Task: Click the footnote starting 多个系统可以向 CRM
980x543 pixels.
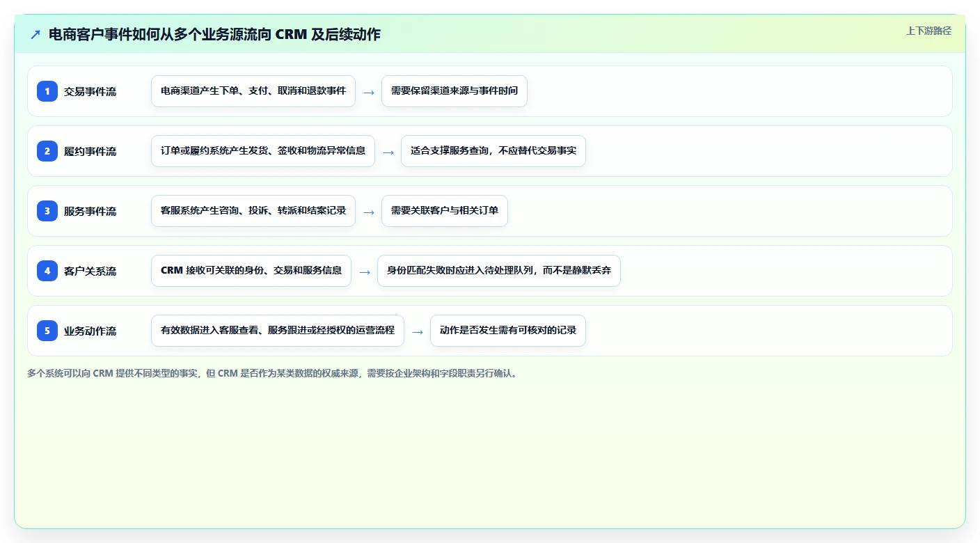Action: tap(274, 373)
